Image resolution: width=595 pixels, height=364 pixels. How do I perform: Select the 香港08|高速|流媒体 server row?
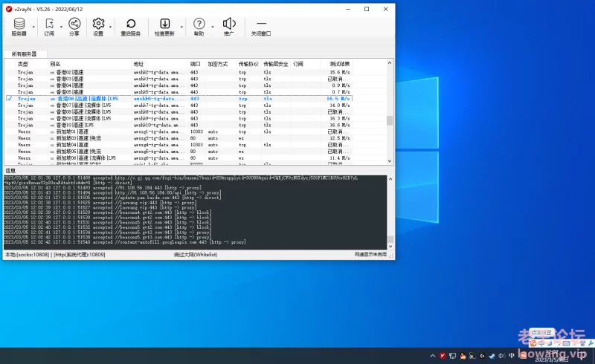178,112
